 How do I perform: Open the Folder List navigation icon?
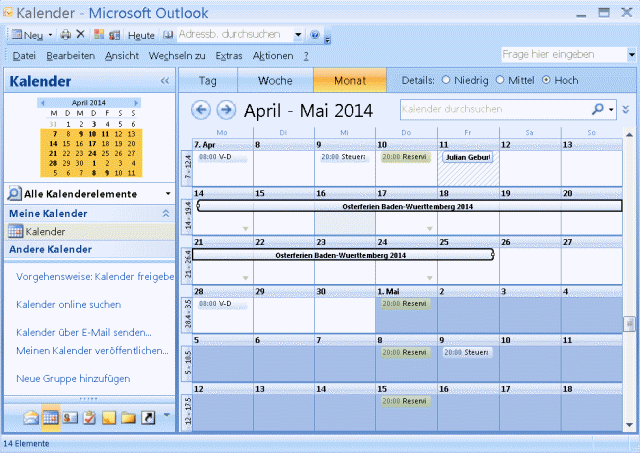[x=128, y=417]
